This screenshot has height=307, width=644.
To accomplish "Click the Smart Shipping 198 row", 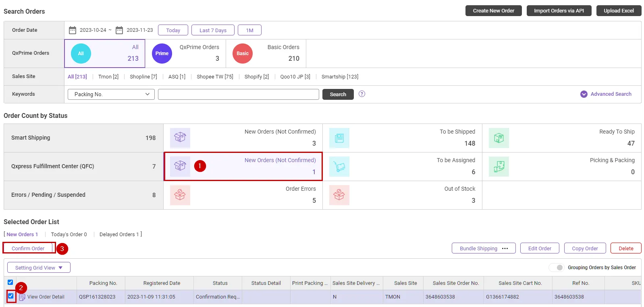I will [83, 138].
